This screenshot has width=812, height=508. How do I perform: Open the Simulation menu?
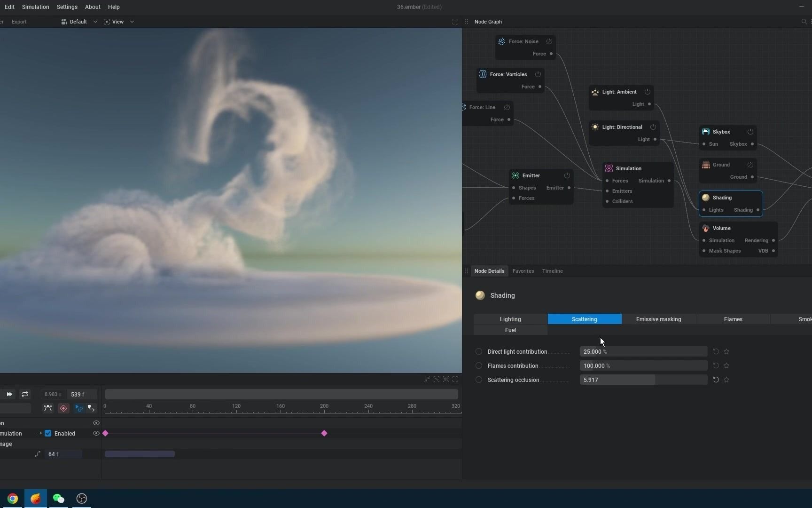pyautogui.click(x=35, y=7)
